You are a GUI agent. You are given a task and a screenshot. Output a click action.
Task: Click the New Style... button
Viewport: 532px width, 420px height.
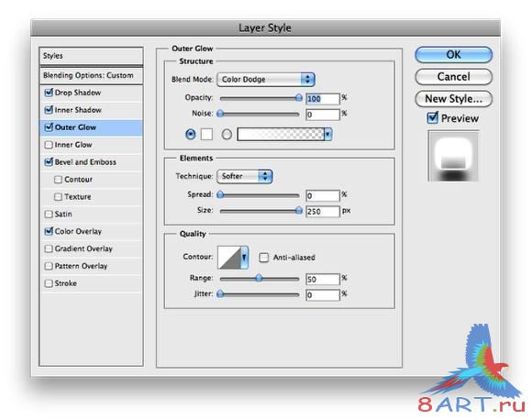(453, 99)
